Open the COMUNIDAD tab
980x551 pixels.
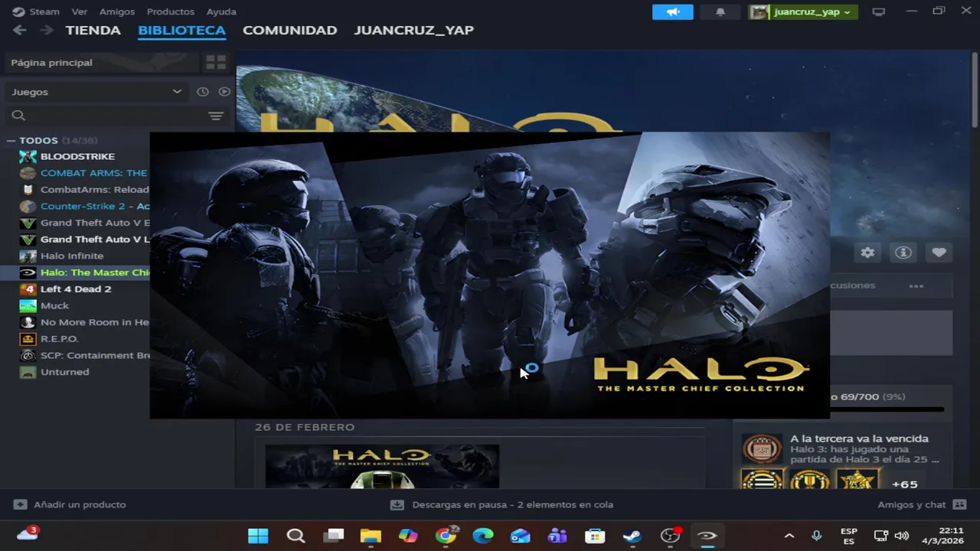[x=290, y=30]
